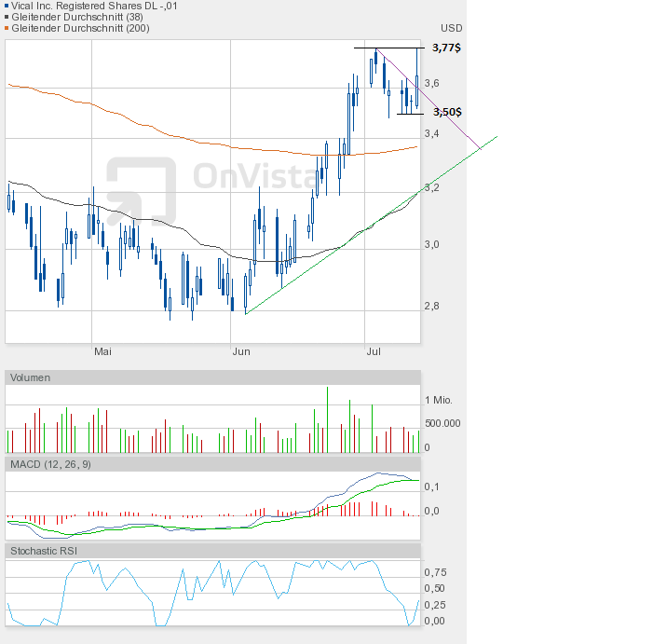The height and width of the screenshot is (644, 653).
Task: Click the Volumen panel header
Action: (x=212, y=377)
